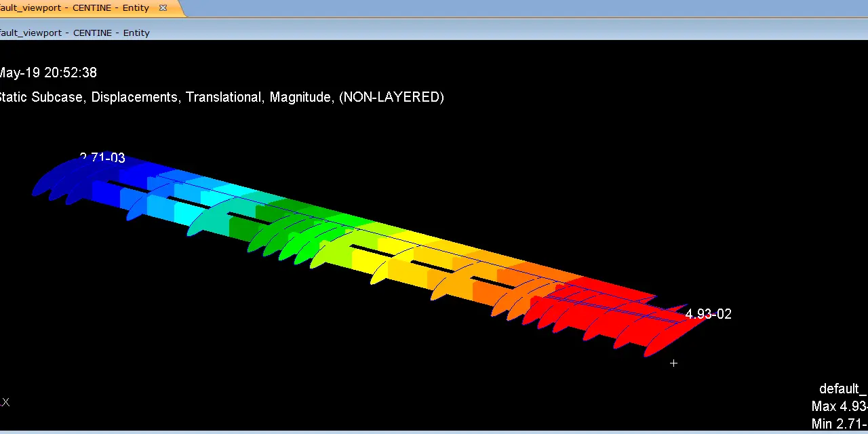Close the CENTINE - Entity viewport tab
The image size is (868, 434).
(x=163, y=8)
